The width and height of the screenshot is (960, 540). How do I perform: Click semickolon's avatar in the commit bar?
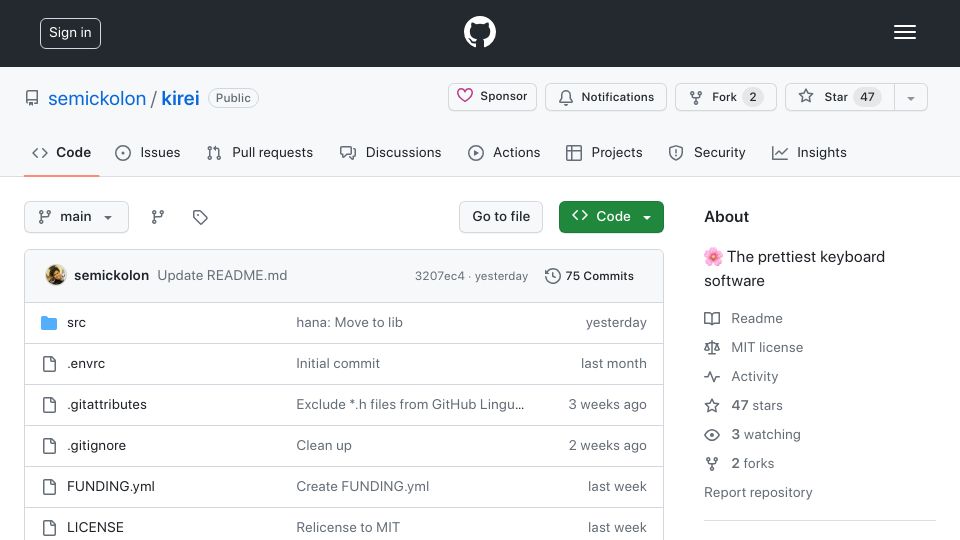pyautogui.click(x=56, y=275)
